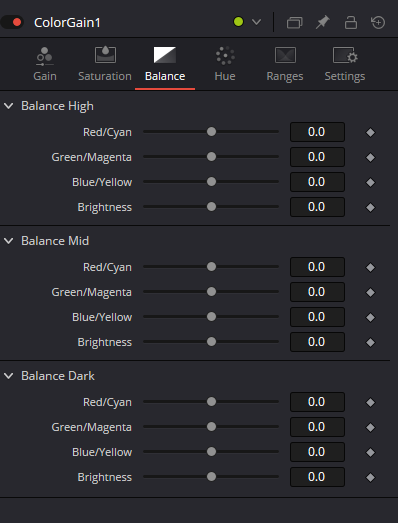
Task: Add keyframe for Balance Dark Brightness
Action: (x=370, y=478)
